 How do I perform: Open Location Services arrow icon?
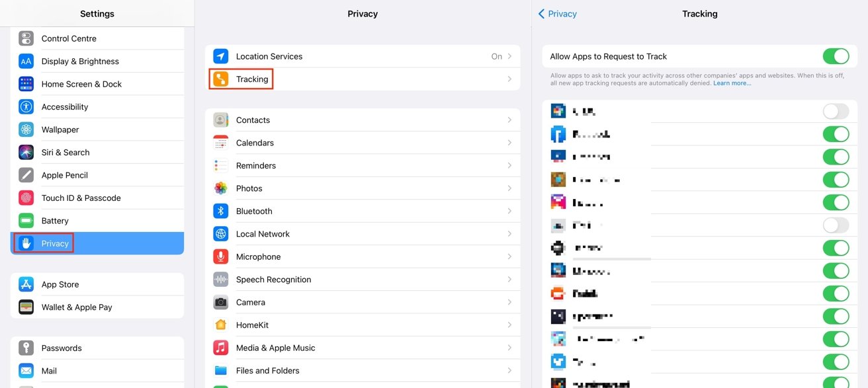tap(221, 56)
